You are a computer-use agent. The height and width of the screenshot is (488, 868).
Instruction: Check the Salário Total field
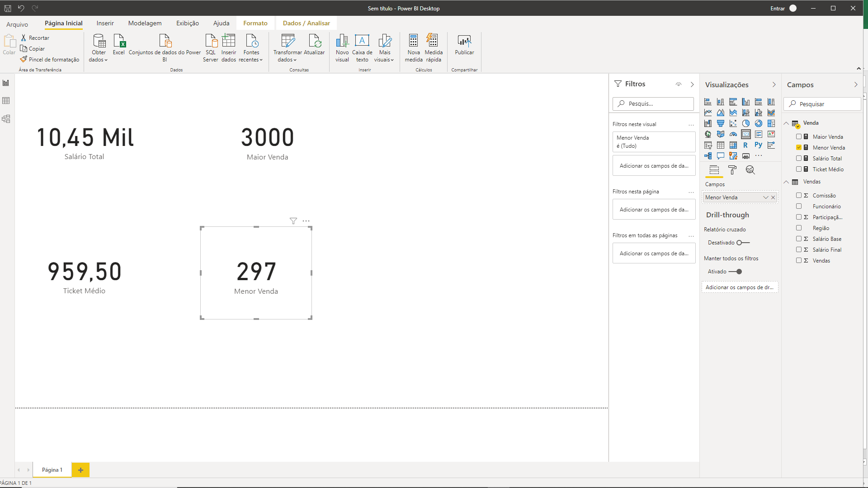(x=799, y=158)
